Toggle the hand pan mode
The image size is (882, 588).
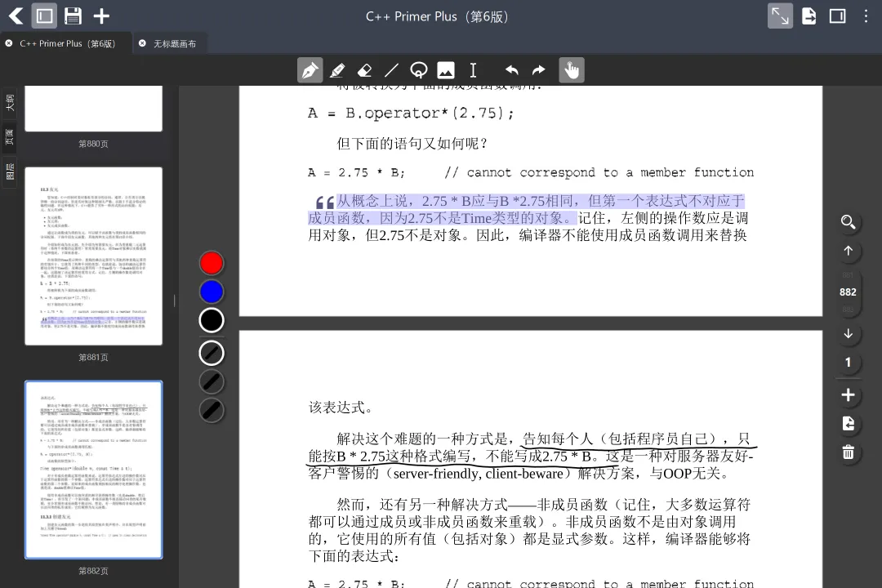(572, 70)
